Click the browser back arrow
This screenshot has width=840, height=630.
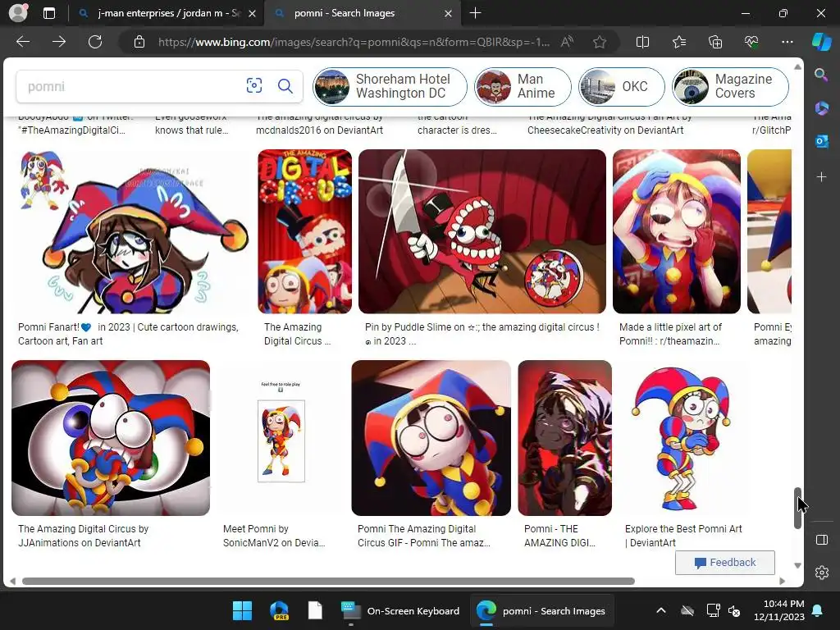23,42
